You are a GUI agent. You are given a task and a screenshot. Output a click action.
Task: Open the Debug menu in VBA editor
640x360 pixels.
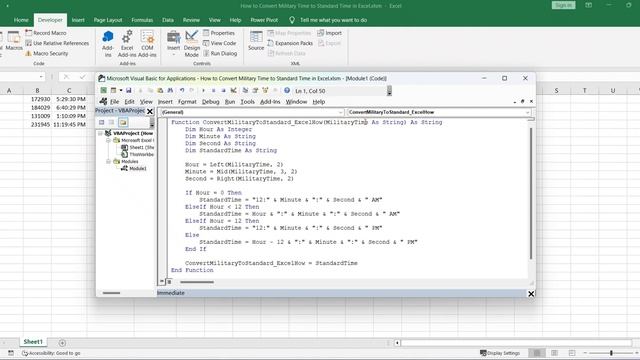click(x=211, y=102)
